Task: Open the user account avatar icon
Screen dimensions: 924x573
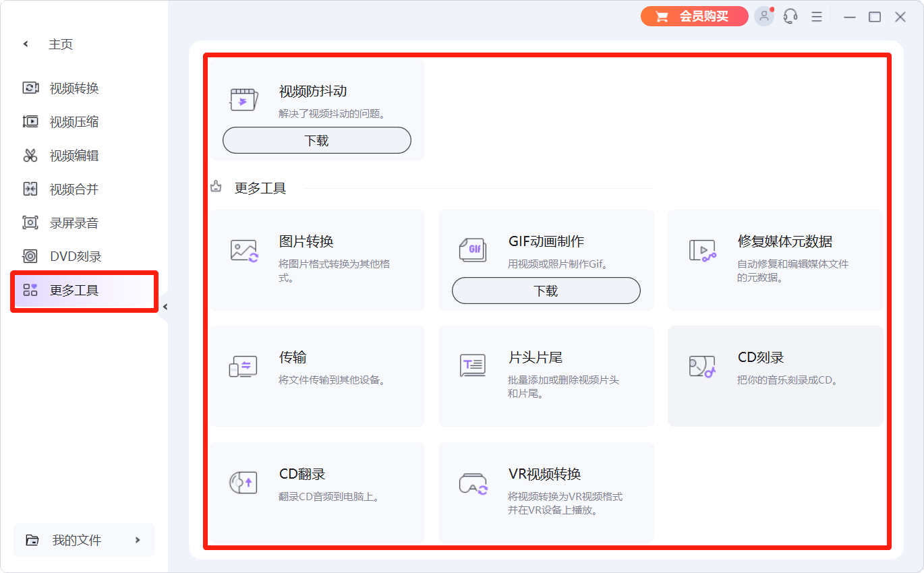Action: pos(764,16)
